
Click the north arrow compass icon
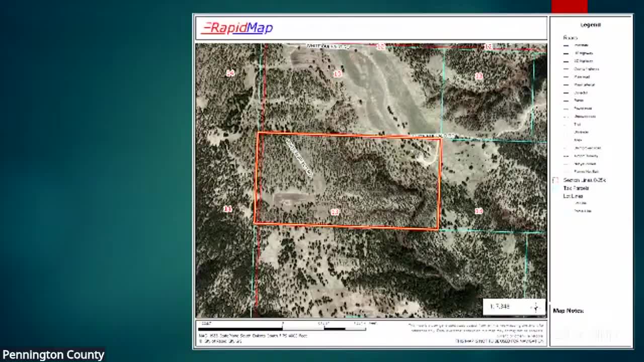(x=536, y=307)
